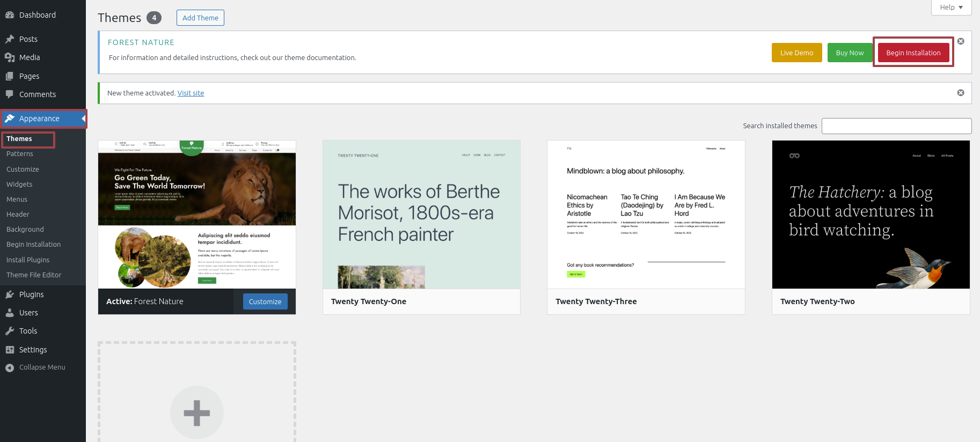Collapse the admin sidebar menu
Screen dimensions: 980x442
43,367
